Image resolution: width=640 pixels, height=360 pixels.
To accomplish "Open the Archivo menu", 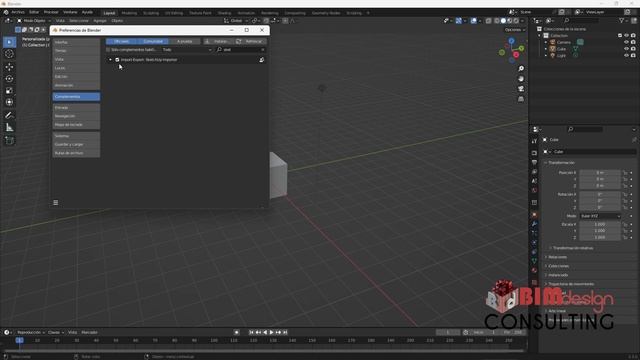I will point(18,12).
